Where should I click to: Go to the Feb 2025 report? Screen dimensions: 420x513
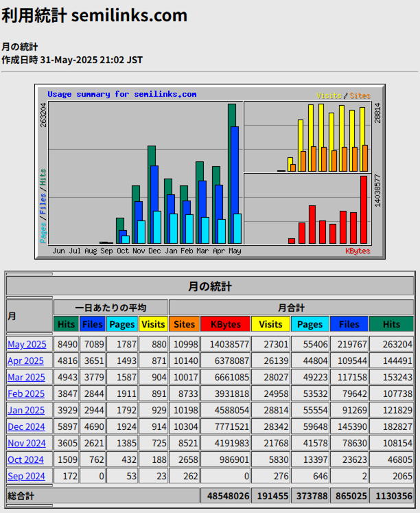coord(26,394)
